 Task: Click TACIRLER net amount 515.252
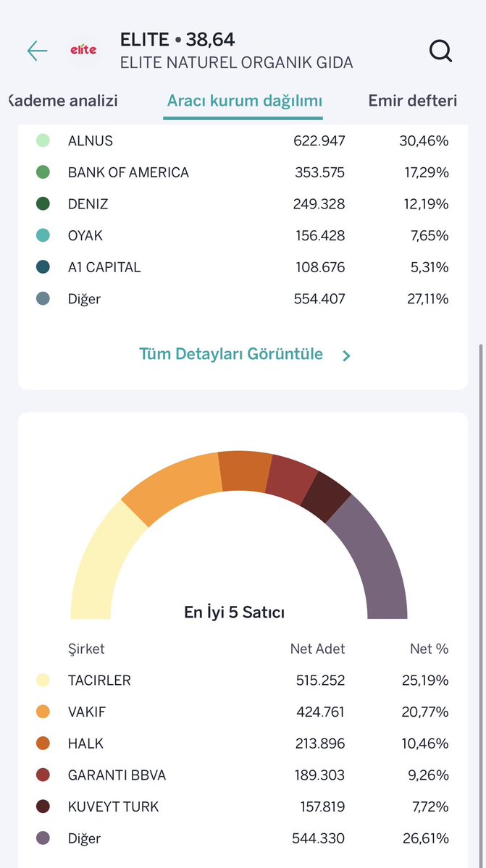pyautogui.click(x=320, y=680)
